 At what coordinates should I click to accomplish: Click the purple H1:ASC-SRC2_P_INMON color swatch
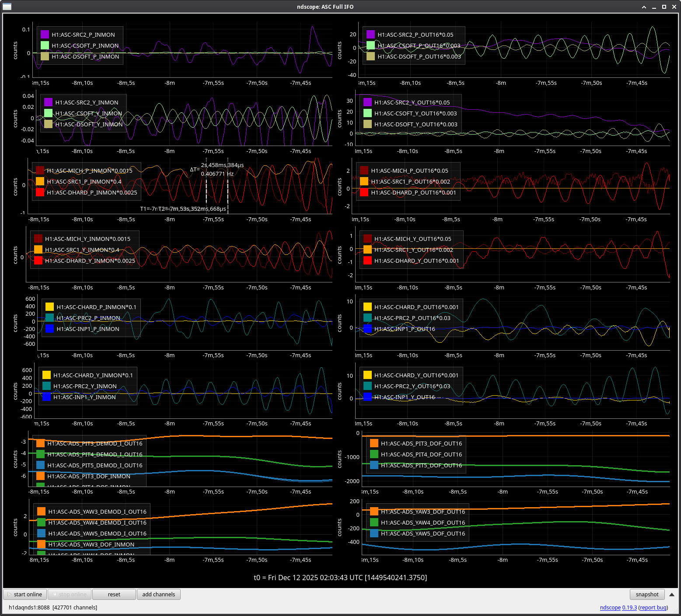(45, 35)
